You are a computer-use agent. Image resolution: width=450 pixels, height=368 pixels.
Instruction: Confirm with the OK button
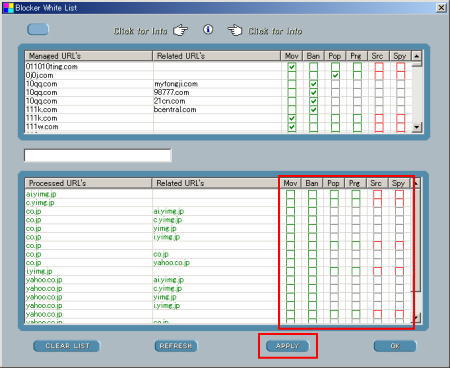(395, 346)
